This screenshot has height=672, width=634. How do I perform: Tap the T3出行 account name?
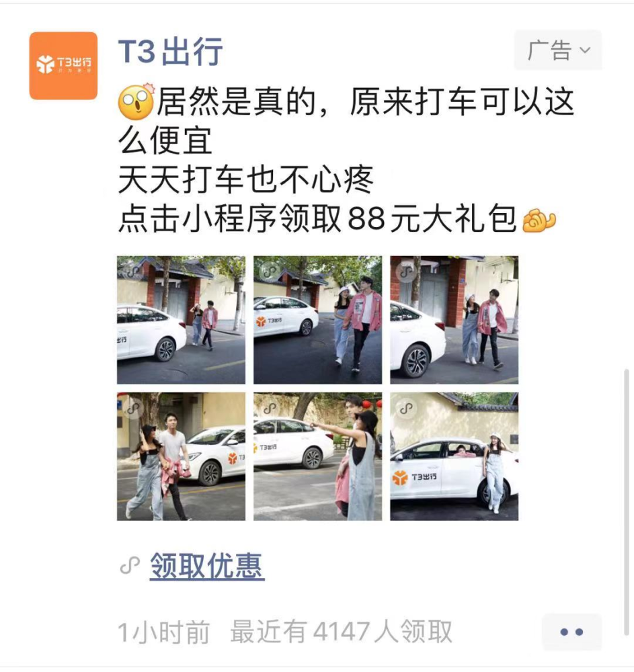pyautogui.click(x=170, y=52)
